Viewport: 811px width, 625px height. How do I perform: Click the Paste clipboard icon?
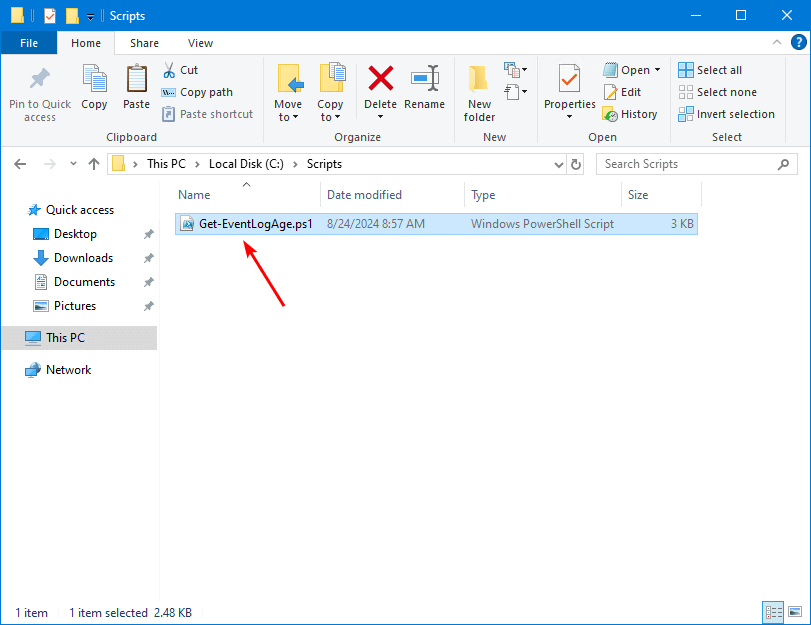137,79
